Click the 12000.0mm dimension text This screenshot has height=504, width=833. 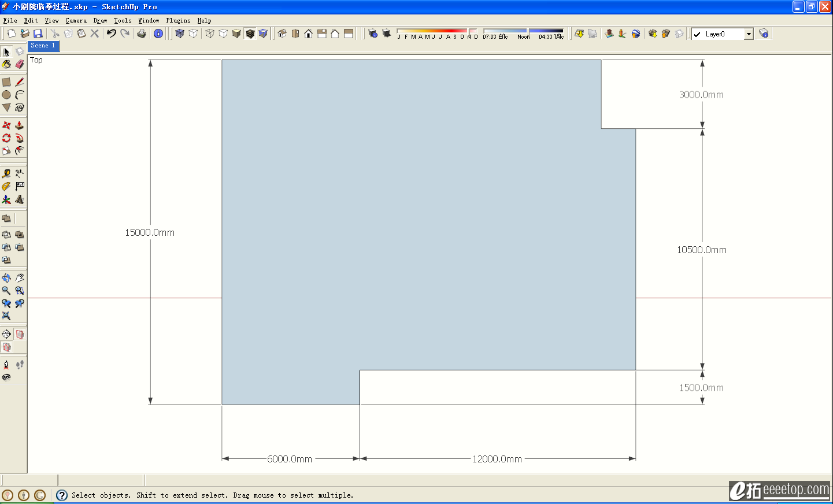tap(497, 459)
